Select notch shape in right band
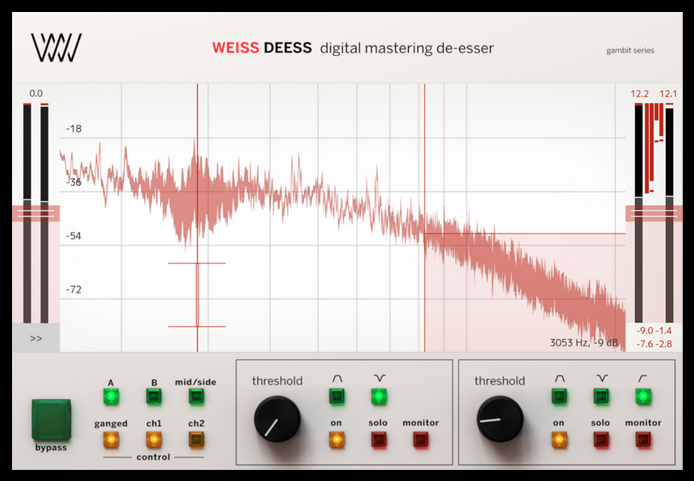Image resolution: width=694 pixels, height=481 pixels. 600,397
